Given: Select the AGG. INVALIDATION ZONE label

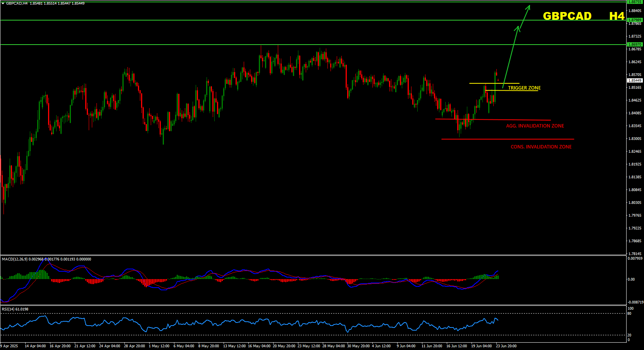Looking at the screenshot, I should (x=535, y=126).
